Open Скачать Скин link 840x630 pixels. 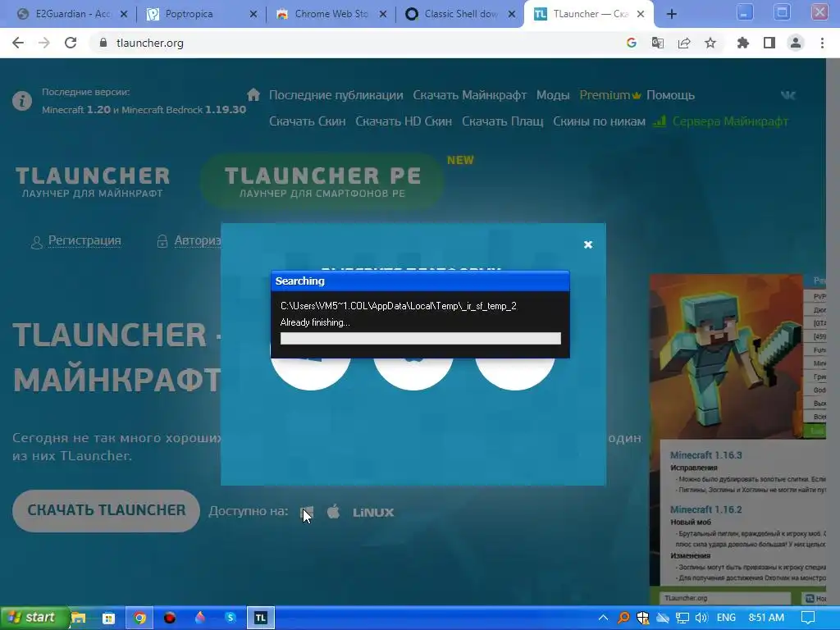307,121
